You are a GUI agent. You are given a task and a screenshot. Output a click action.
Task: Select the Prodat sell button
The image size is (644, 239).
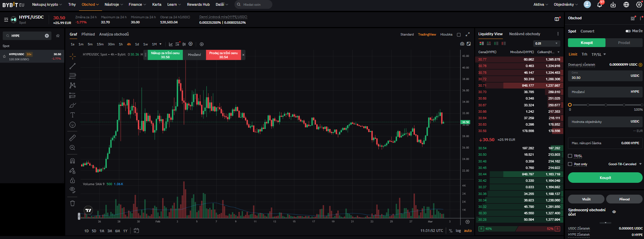click(624, 43)
